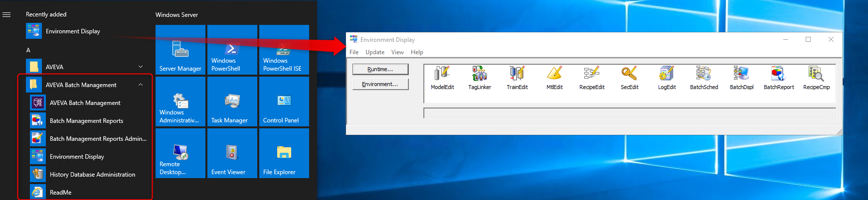Open AVEVA Batch Management app entry
Viewport: 868px width, 200px height.
85,103
